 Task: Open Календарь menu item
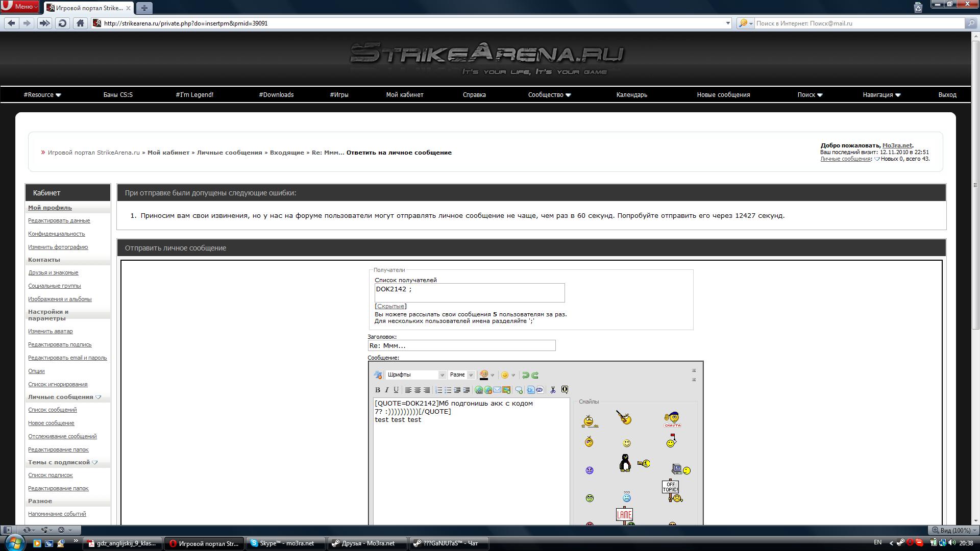[632, 95]
